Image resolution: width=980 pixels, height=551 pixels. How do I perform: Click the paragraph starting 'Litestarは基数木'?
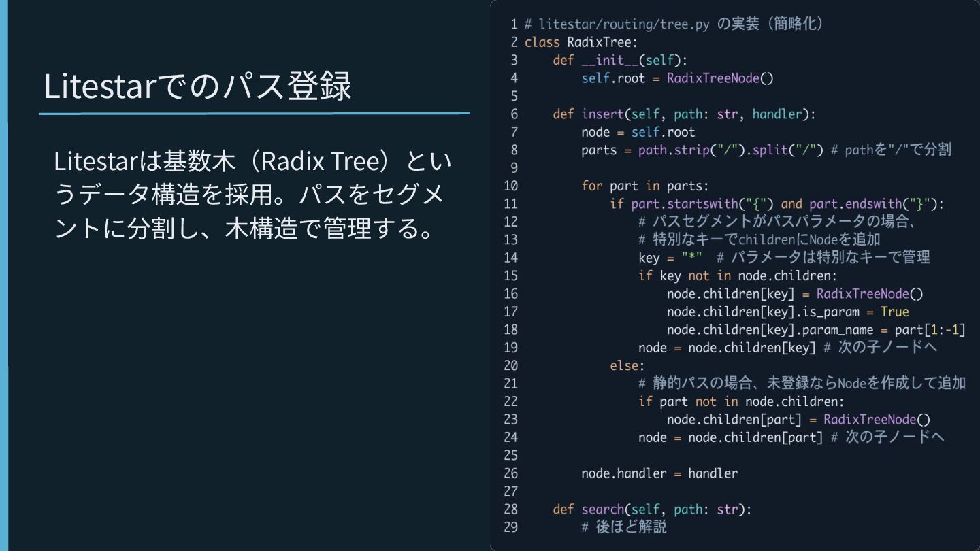252,195
